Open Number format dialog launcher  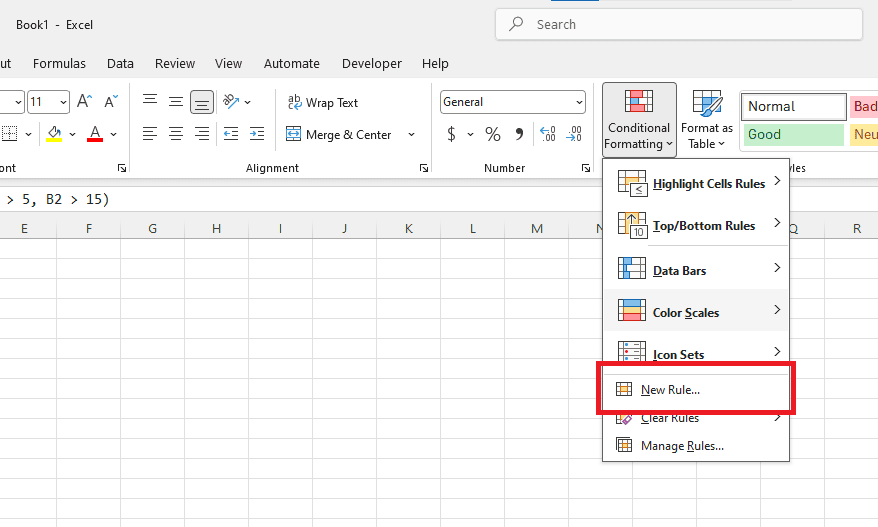tap(586, 168)
